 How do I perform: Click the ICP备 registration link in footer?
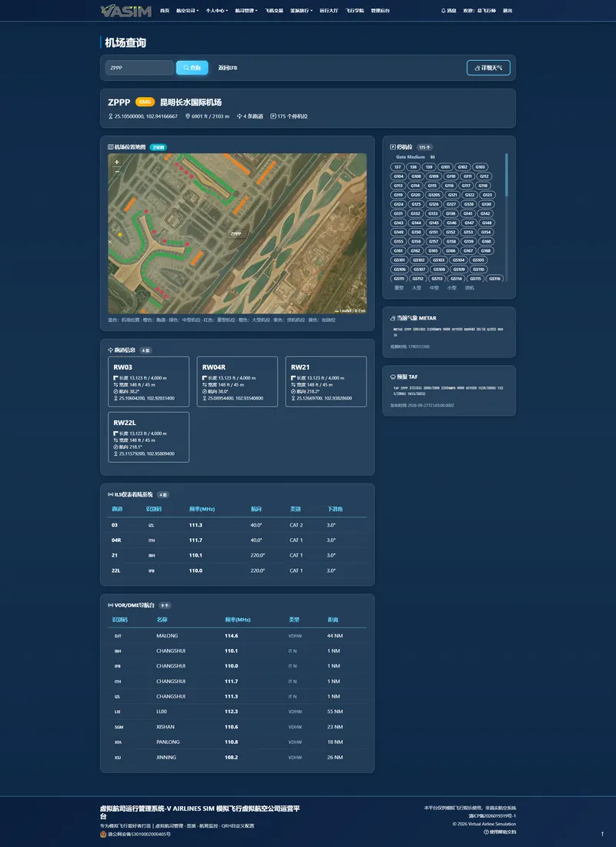tap(492, 815)
